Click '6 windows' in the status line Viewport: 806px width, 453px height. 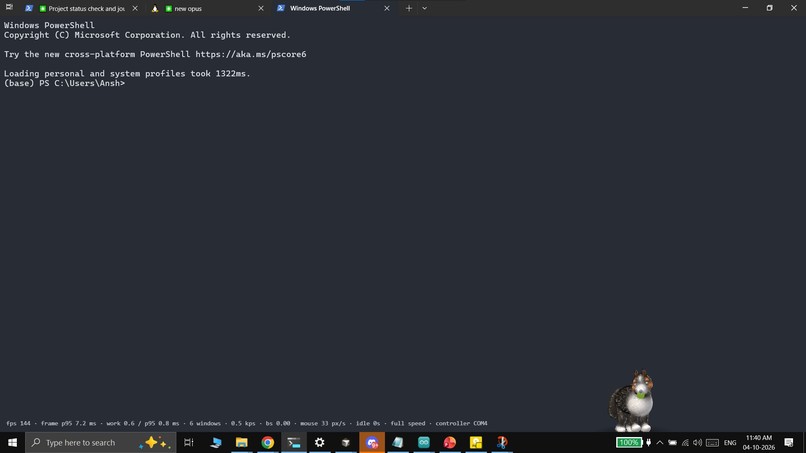click(x=205, y=423)
